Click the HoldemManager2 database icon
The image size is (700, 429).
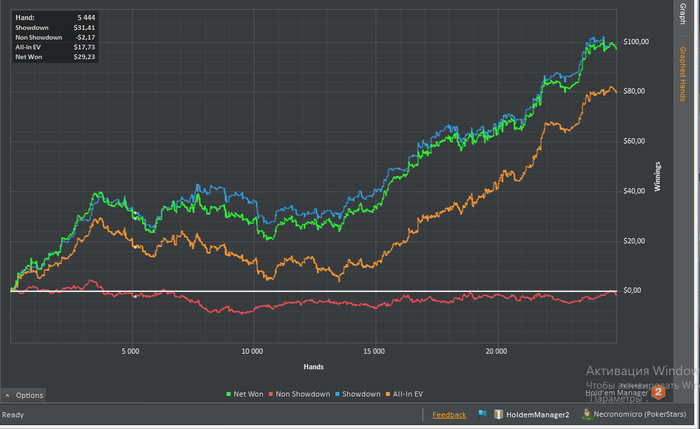point(499,414)
